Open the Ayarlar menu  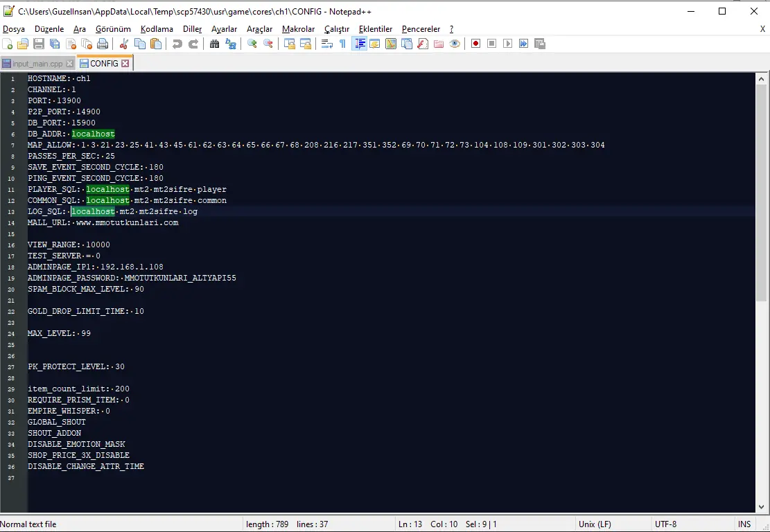tap(224, 29)
